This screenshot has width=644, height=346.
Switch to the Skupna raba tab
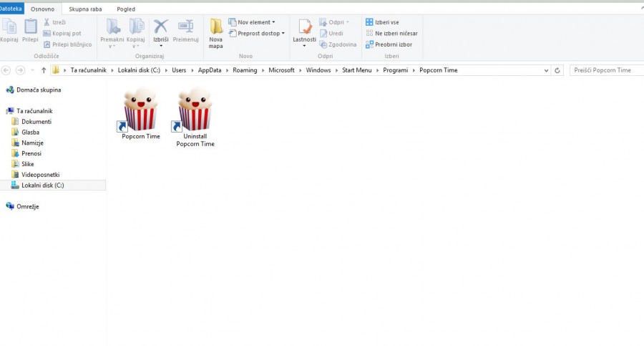pyautogui.click(x=85, y=9)
